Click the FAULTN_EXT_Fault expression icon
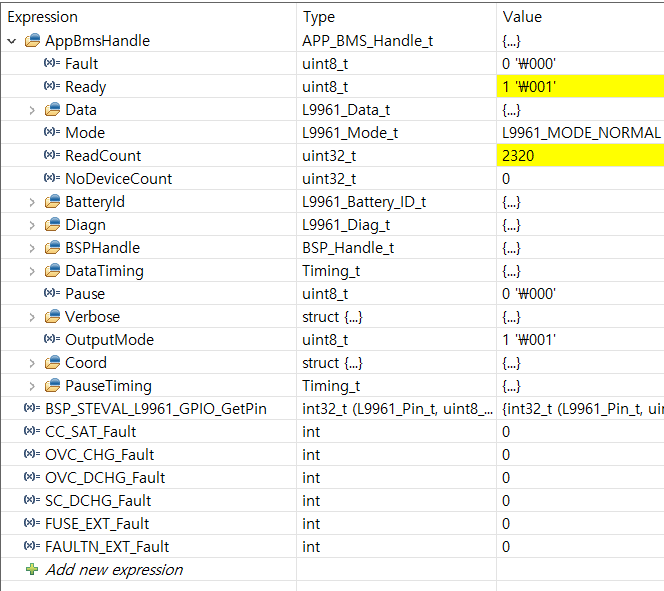Viewport: 664px width, 591px height. pos(32,546)
